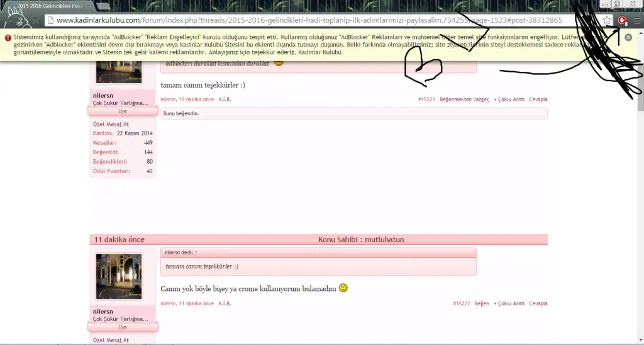The width and height of the screenshot is (644, 345).
Task: Click the Üye ribbon in first post
Action: click(123, 111)
